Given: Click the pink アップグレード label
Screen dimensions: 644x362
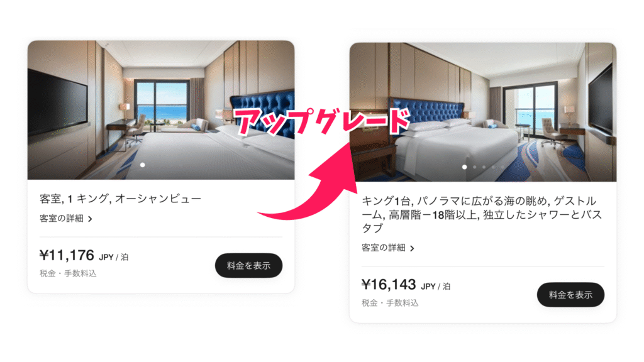Looking at the screenshot, I should point(323,122).
